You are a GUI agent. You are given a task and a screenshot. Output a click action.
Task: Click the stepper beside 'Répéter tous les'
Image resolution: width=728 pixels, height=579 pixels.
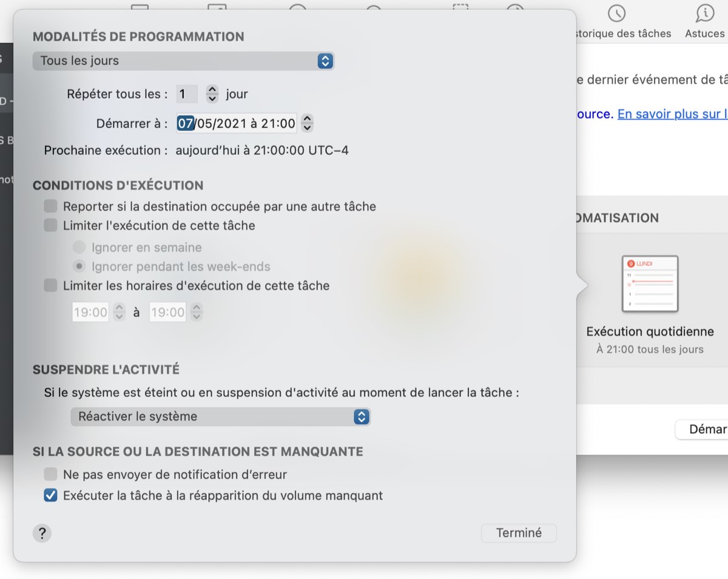(x=212, y=94)
